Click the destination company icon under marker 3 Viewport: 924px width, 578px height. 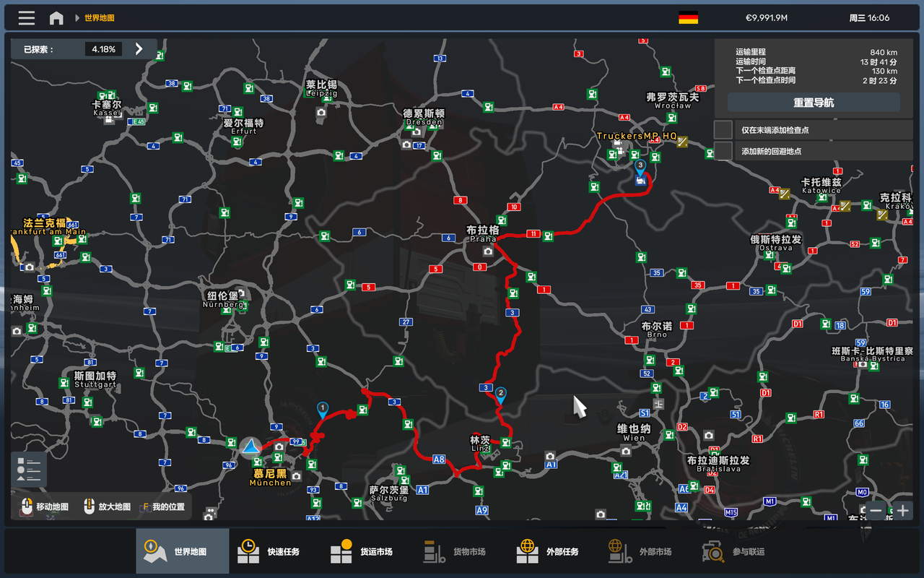[640, 181]
